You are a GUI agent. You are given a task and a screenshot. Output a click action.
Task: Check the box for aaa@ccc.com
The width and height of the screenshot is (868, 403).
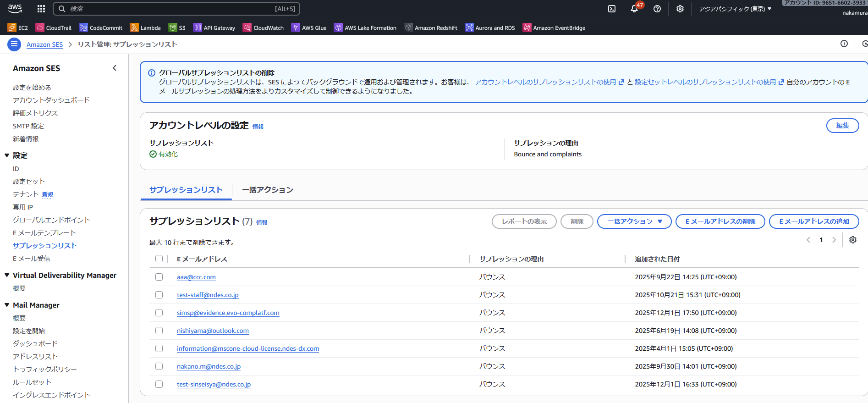pos(159,277)
